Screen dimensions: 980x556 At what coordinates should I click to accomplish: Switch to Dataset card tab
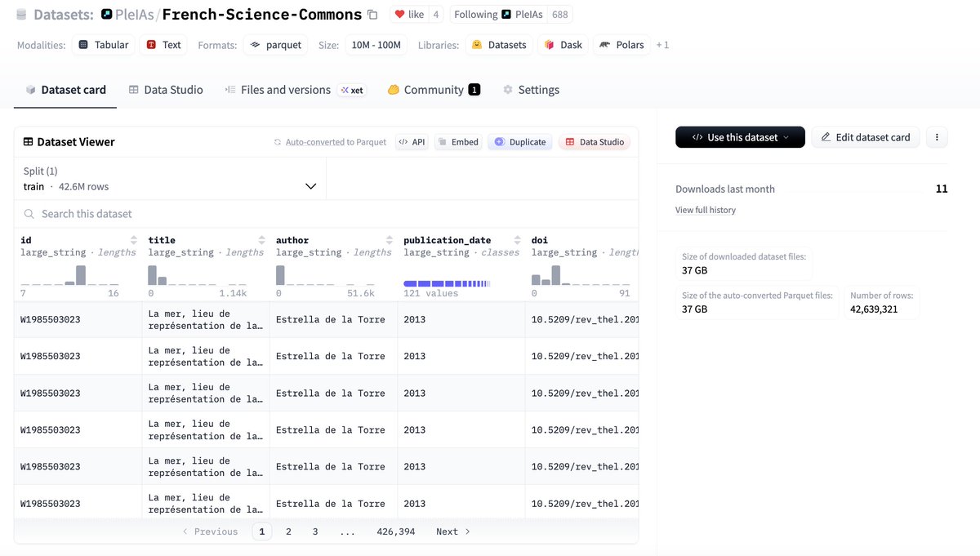point(65,90)
